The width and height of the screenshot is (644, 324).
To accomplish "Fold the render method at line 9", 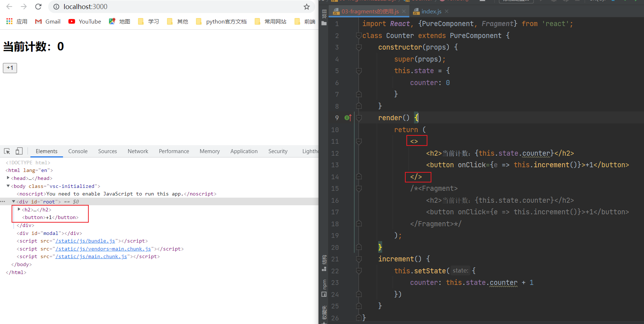I will tap(359, 118).
